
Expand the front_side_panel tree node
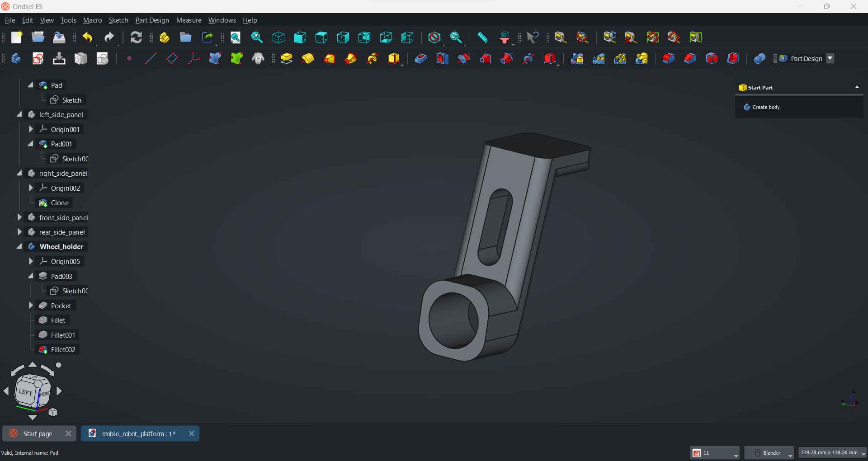[x=19, y=217]
